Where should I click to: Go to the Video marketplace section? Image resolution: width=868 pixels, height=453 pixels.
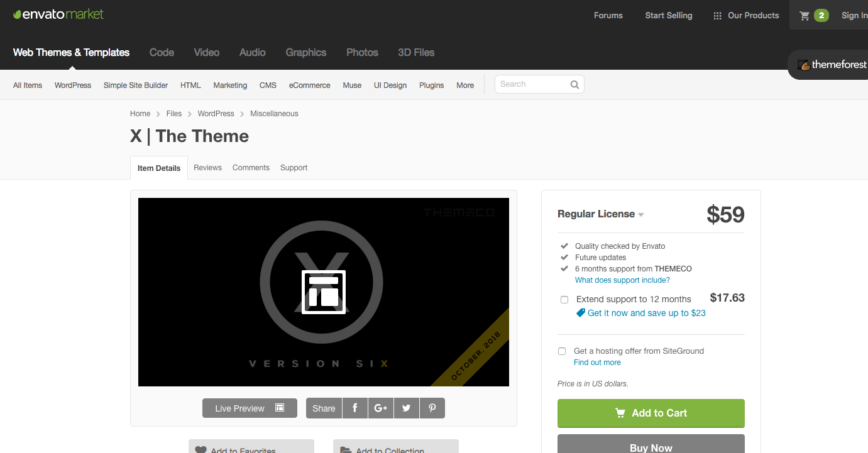pos(207,53)
